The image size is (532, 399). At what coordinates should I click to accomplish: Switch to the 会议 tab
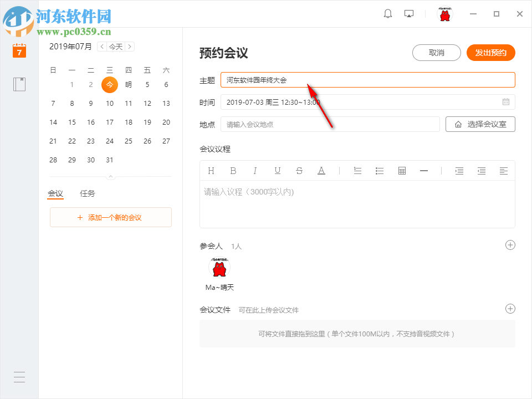coord(55,193)
